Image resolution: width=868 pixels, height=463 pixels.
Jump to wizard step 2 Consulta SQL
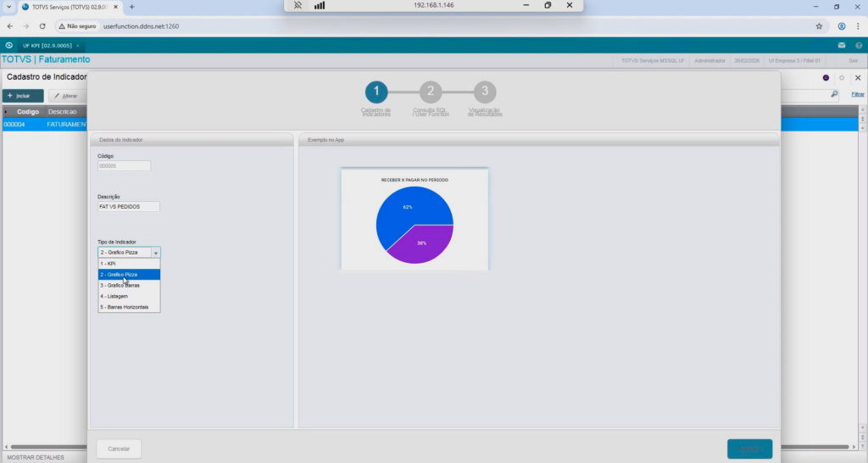pos(430,92)
